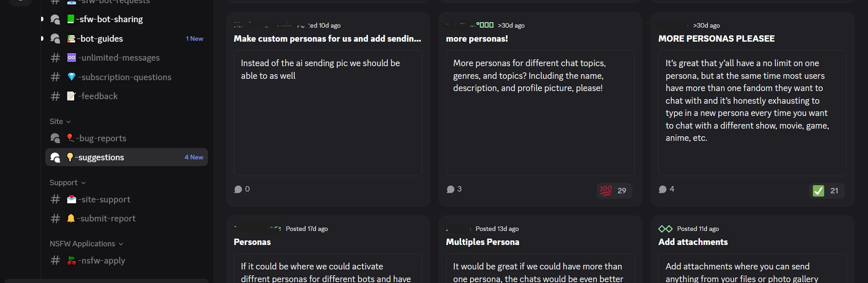
Task: Open the 'Add attachments' post
Action: pos(693,242)
